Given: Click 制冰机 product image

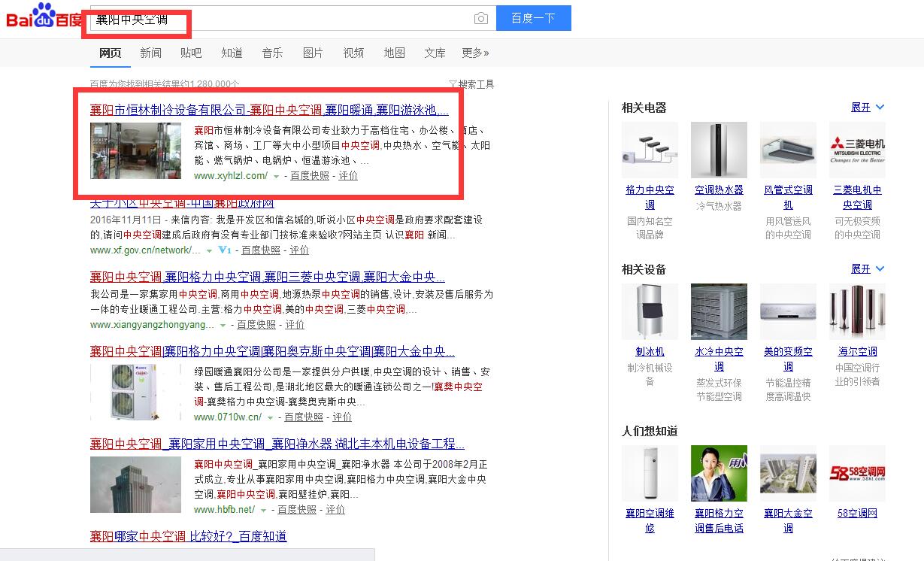Looking at the screenshot, I should (650, 311).
